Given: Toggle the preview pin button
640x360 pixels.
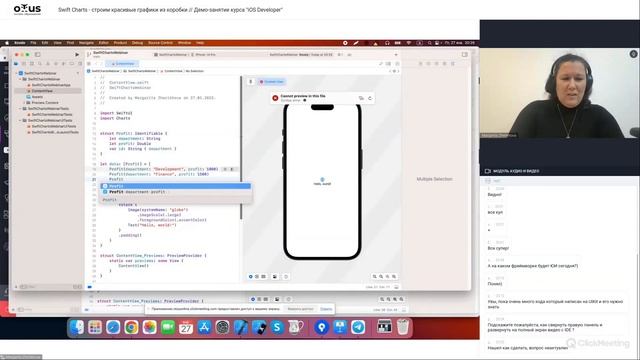Looking at the screenshot, I should 251,82.
